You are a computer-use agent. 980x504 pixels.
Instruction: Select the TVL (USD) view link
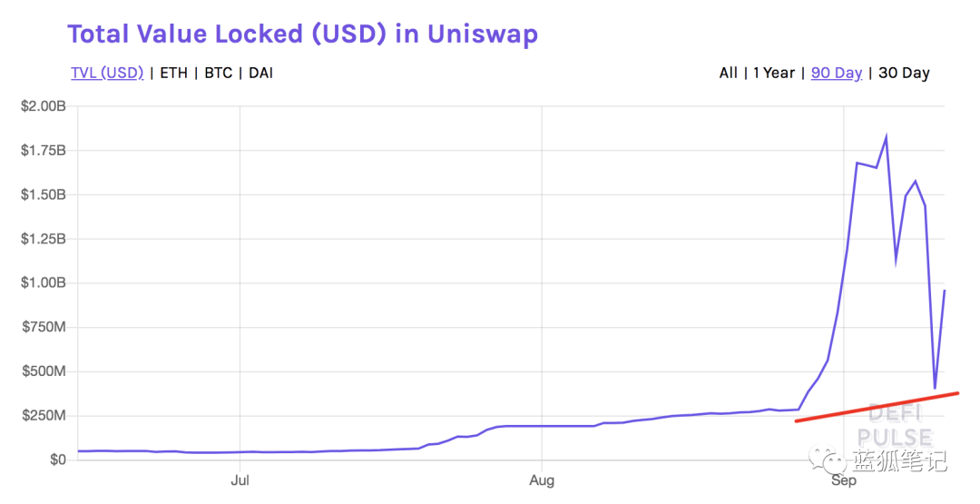(107, 73)
